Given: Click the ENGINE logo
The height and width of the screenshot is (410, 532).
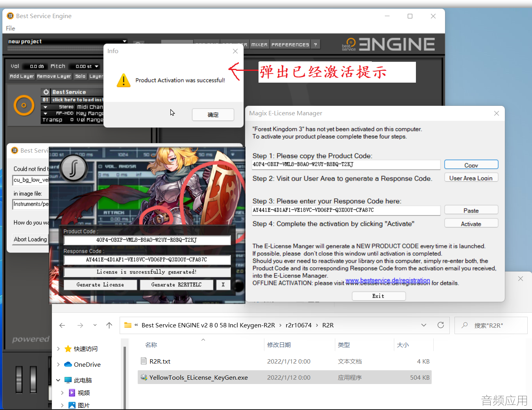Looking at the screenshot, I should pos(397,44).
